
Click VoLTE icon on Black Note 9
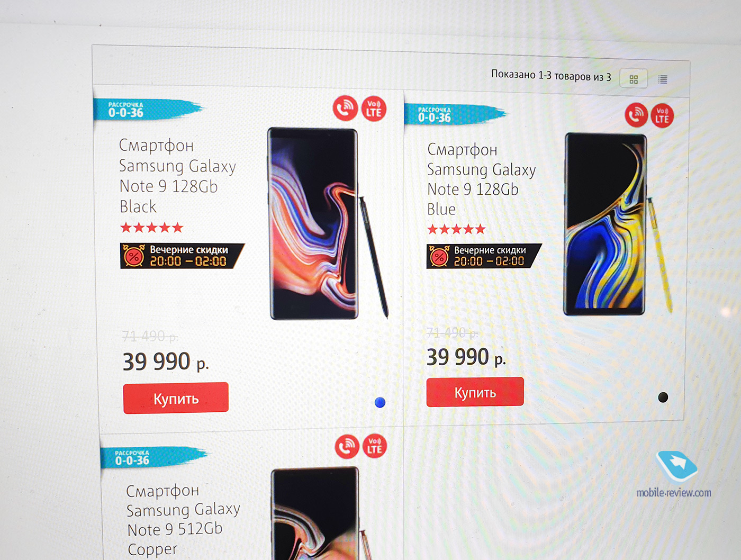374,109
